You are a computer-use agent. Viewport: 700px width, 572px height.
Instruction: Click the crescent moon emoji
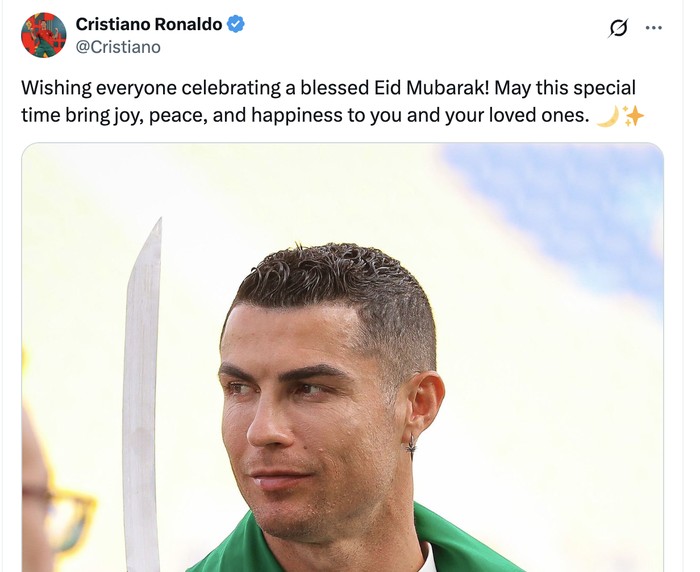[x=608, y=116]
